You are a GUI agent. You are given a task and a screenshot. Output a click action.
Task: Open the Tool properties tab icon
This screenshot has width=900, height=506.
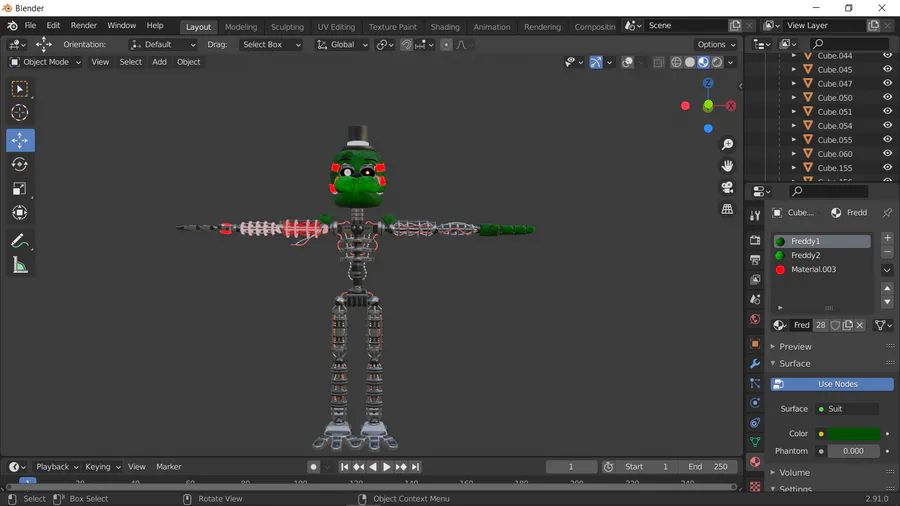tap(755, 215)
